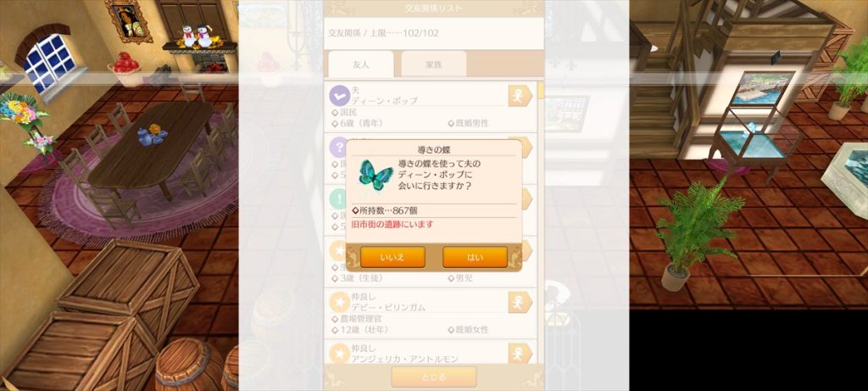This screenshot has width=868, height=391.
Task: Click the はい confirmation button
Action: (475, 257)
